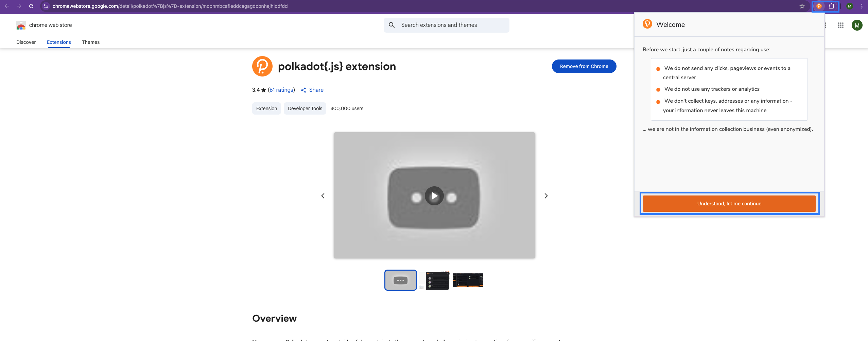Viewport: 868px width, 341px height.
Task: Click Understood, let me continue button
Action: click(x=729, y=204)
